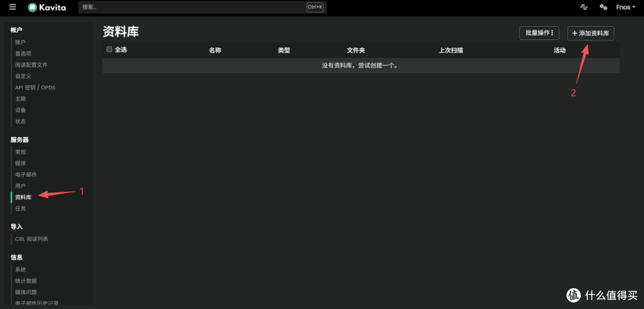The width and height of the screenshot is (644, 309).
Task: Open 电子邮件 server settings
Action: [26, 174]
